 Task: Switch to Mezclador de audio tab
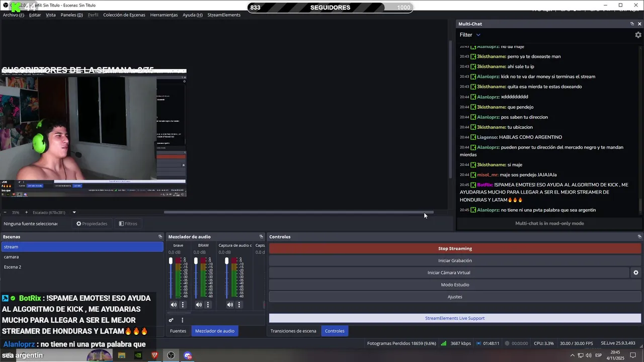coord(215,331)
